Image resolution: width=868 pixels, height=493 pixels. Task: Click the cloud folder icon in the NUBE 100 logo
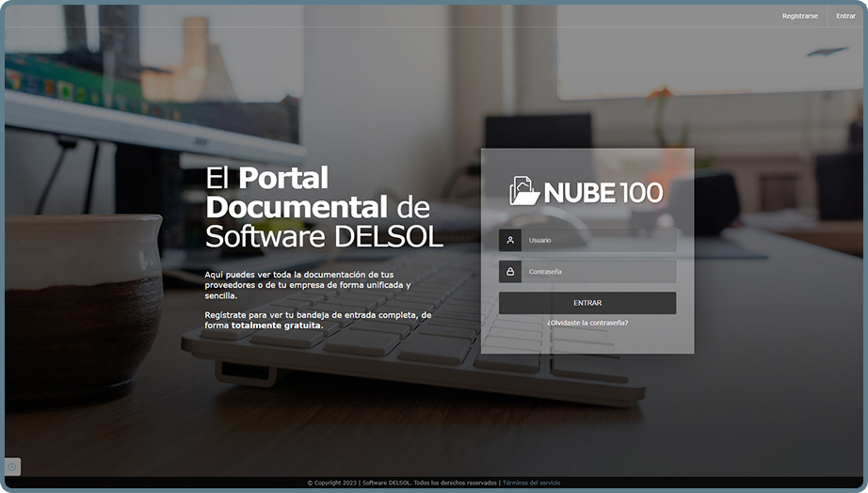[x=524, y=191]
